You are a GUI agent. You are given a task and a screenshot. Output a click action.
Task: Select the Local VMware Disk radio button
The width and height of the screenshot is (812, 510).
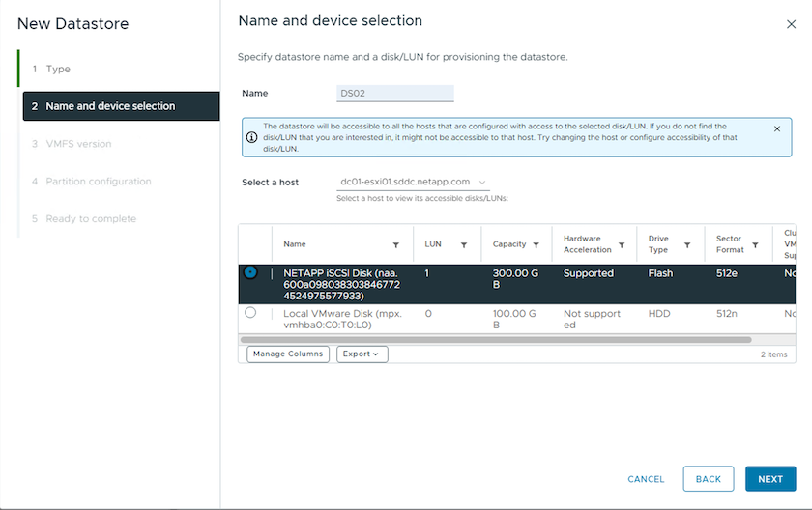(x=251, y=313)
